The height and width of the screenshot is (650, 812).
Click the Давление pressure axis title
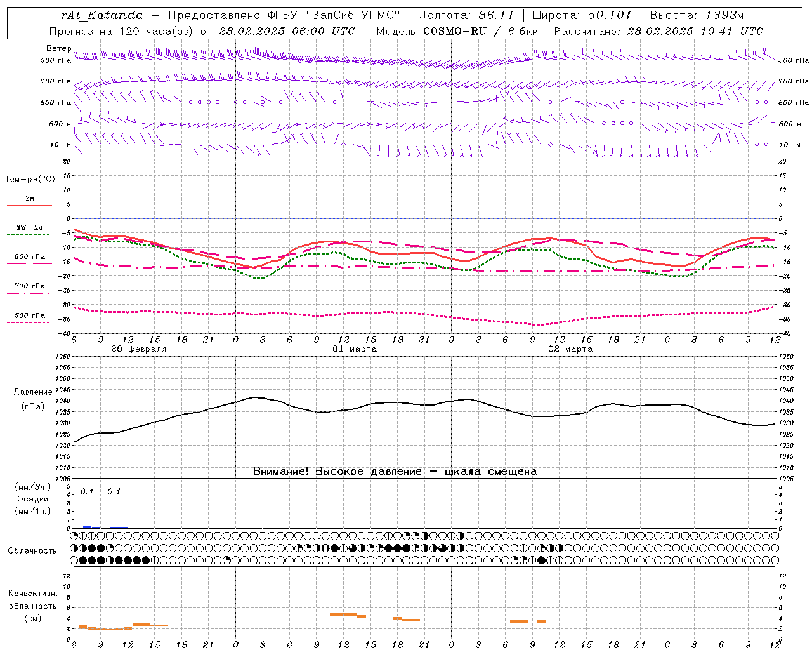click(33, 392)
